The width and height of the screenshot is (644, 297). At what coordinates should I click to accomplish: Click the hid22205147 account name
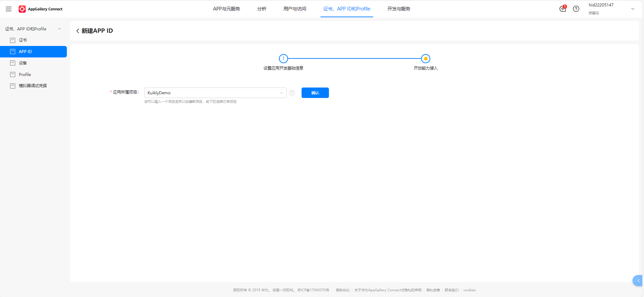click(601, 5)
